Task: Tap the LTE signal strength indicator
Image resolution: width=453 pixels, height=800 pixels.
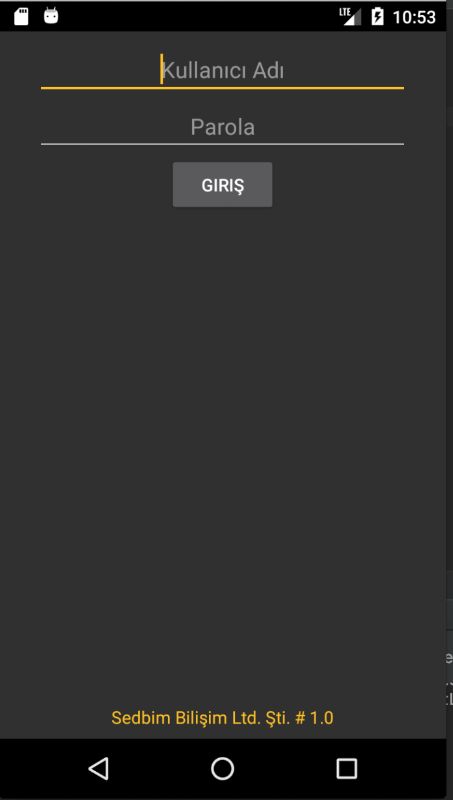Action: pos(350,16)
